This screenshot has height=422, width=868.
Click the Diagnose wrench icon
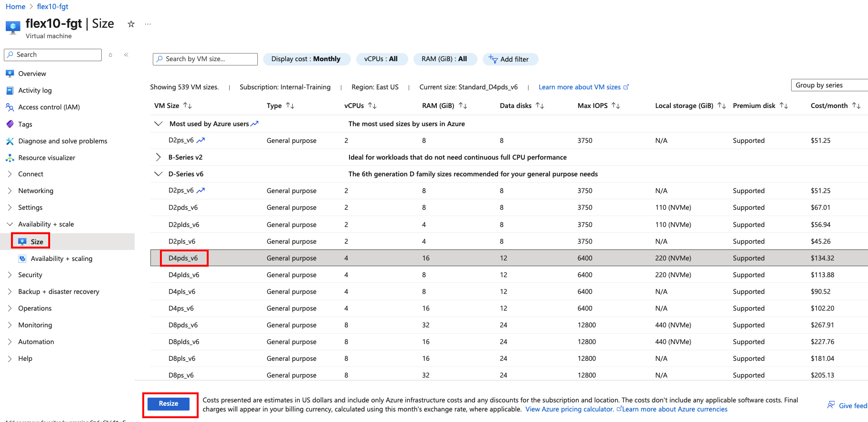(x=10, y=141)
